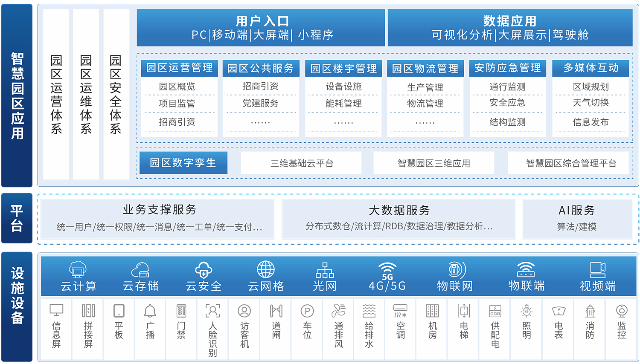Click the cloud security (云安全) shield icon
This screenshot has width=640, height=364.
click(204, 270)
